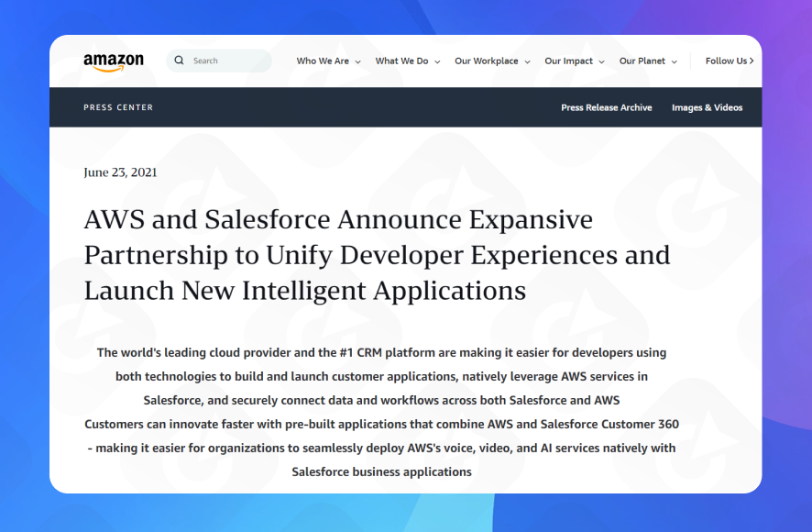
Task: Open the Who We Are menu
Action: (323, 61)
